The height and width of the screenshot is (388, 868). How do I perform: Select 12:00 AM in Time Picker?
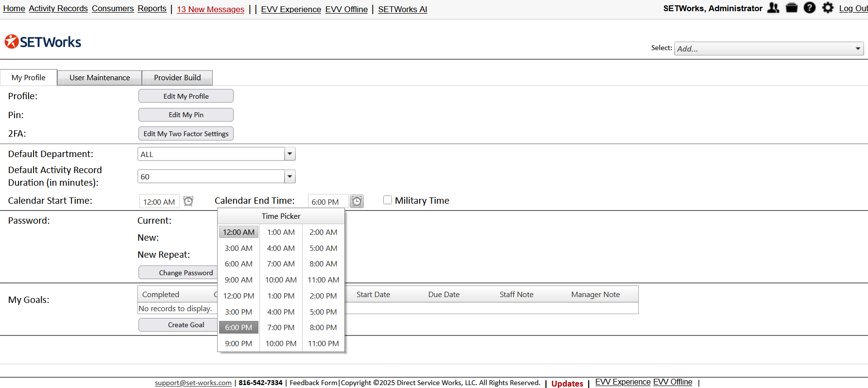pyautogui.click(x=238, y=232)
